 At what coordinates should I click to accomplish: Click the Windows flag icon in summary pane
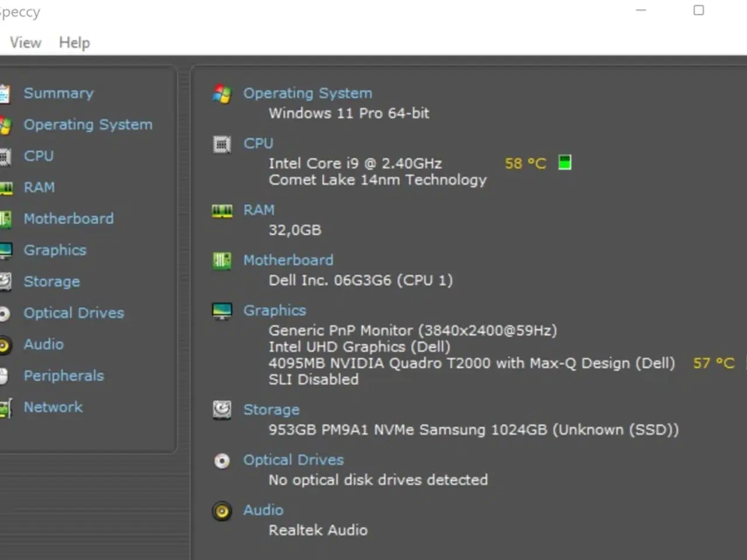[x=222, y=94]
